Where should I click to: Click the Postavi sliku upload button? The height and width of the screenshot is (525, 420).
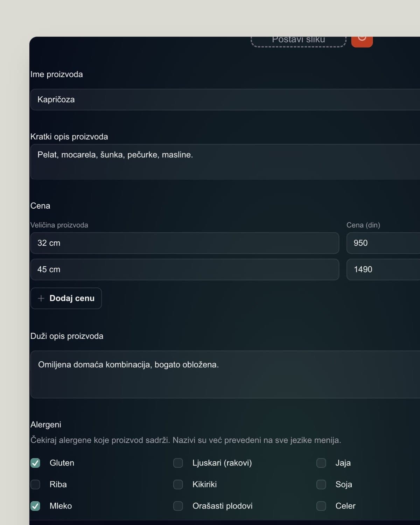(299, 41)
